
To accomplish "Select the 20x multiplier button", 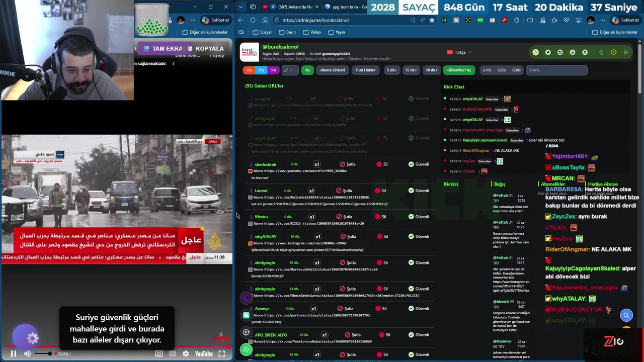I will pos(261,70).
